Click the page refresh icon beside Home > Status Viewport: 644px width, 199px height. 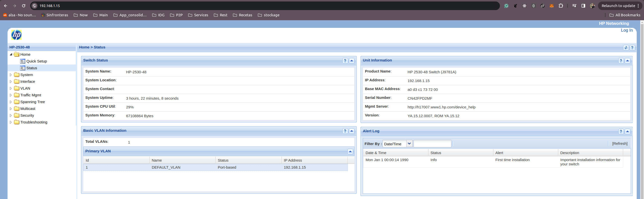[626, 48]
